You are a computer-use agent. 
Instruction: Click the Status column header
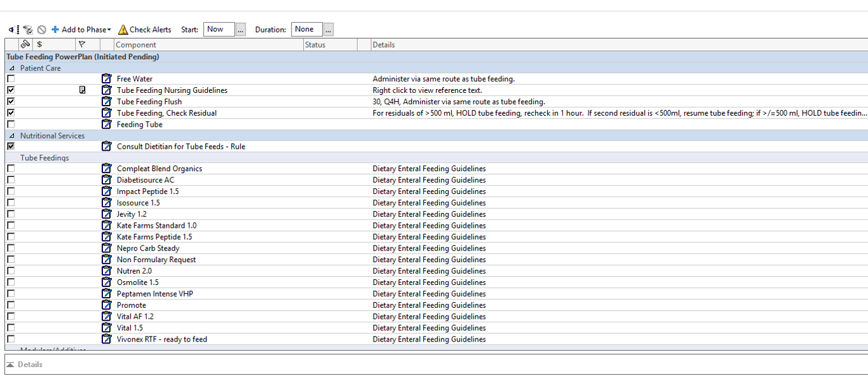click(x=329, y=45)
